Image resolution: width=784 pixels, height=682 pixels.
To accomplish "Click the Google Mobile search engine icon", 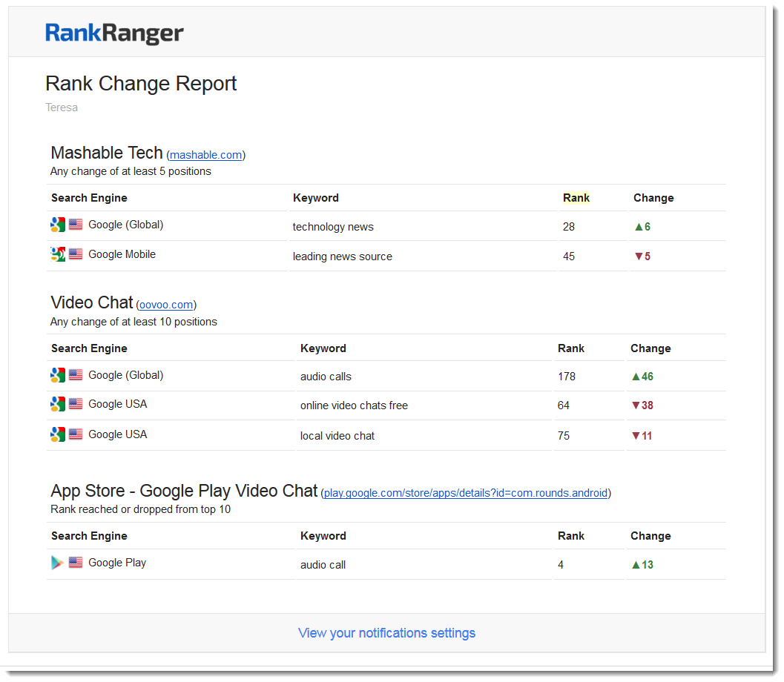I will click(58, 254).
